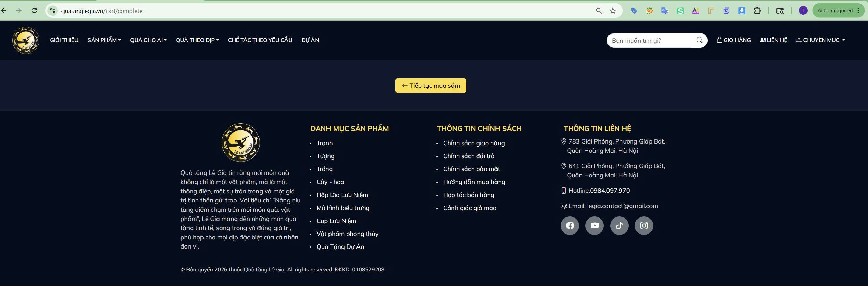Expand the QUÀ CHO AI dropdown

(x=148, y=40)
